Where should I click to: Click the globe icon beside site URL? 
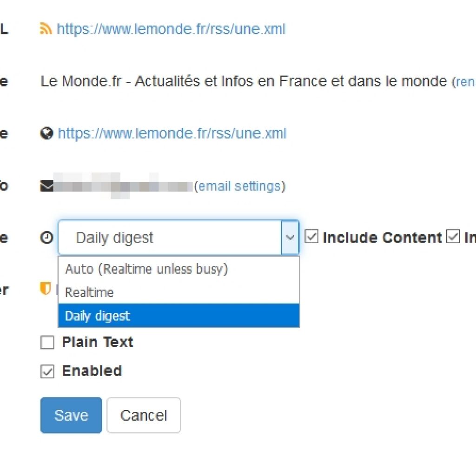point(47,133)
